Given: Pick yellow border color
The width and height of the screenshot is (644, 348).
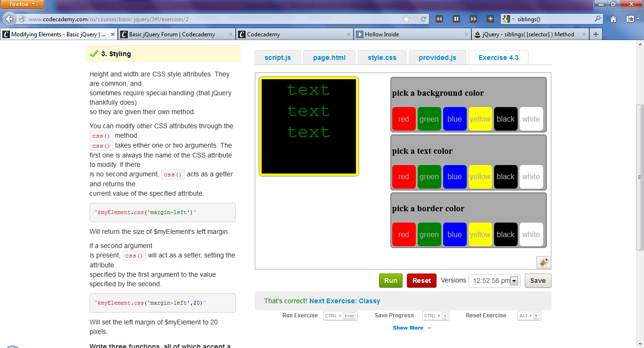Looking at the screenshot, I should [480, 234].
